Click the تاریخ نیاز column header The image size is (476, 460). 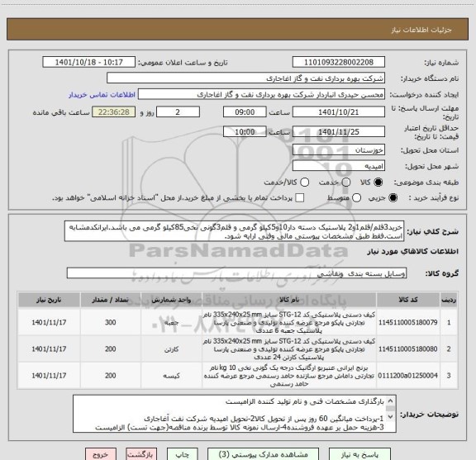click(x=49, y=300)
